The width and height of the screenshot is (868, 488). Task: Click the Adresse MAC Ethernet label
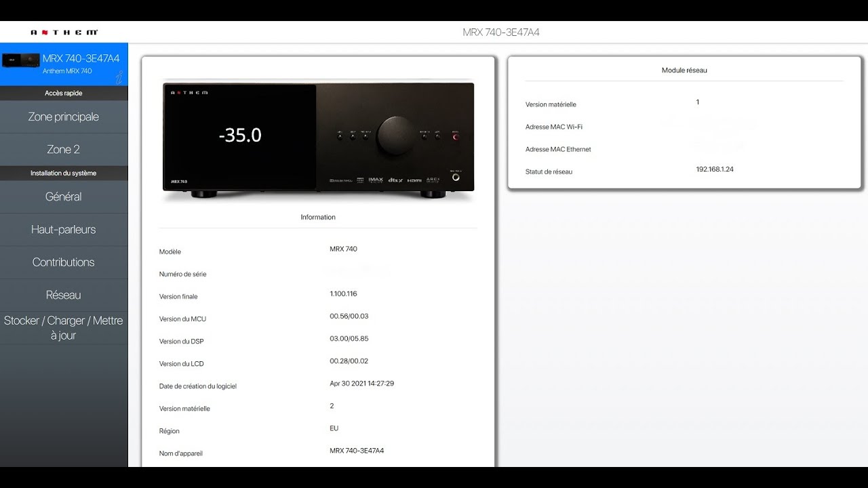point(558,150)
